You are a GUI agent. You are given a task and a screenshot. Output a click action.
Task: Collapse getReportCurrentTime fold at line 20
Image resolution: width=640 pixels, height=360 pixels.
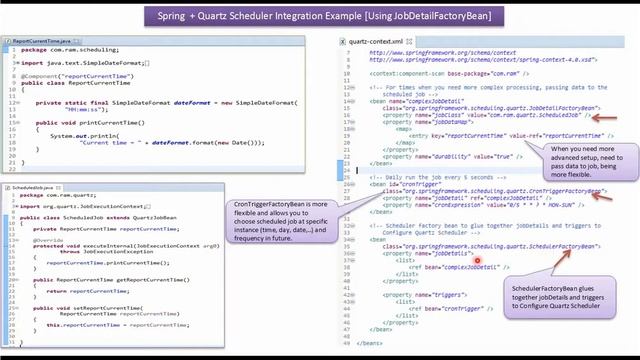pyautogui.click(x=17, y=280)
